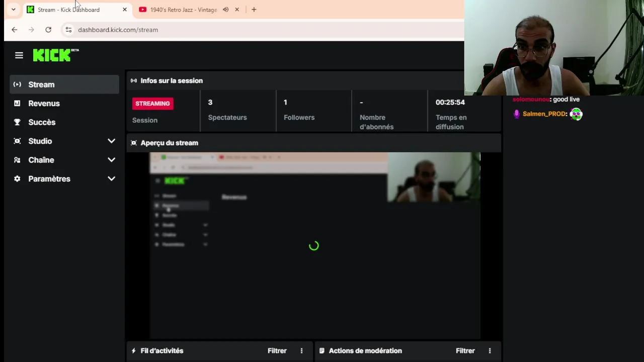Click the Nombre d'abonnés label
Viewport: 644px width, 362px height.
pos(377,122)
